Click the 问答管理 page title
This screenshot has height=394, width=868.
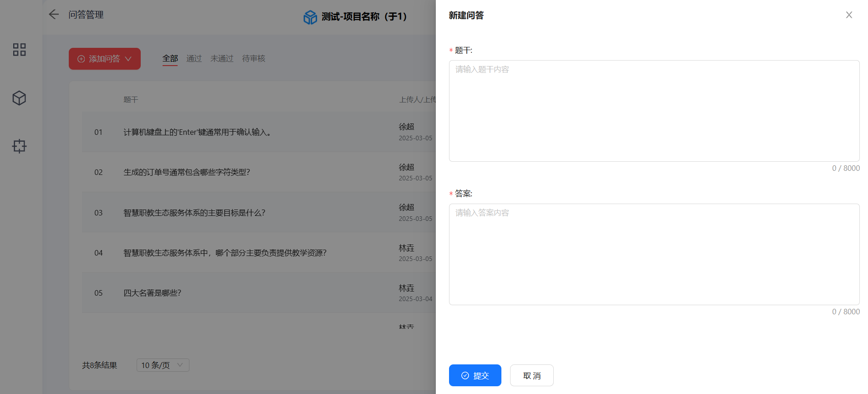coord(86,15)
